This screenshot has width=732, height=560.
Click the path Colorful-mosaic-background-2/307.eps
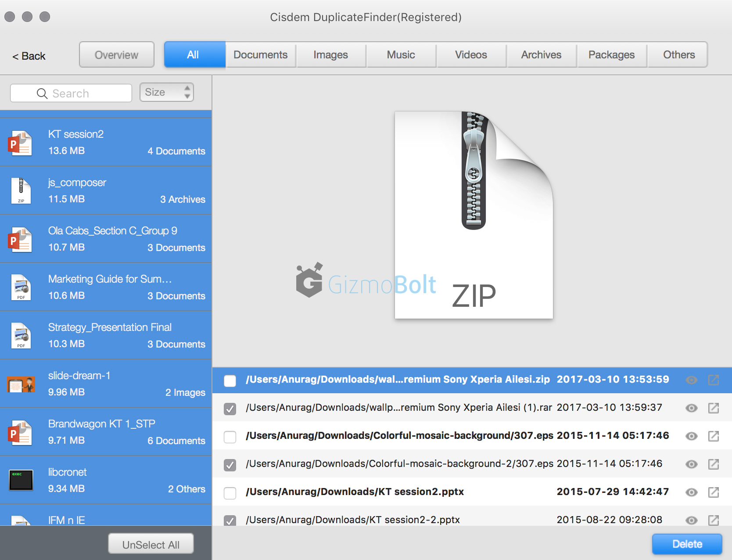point(399,464)
